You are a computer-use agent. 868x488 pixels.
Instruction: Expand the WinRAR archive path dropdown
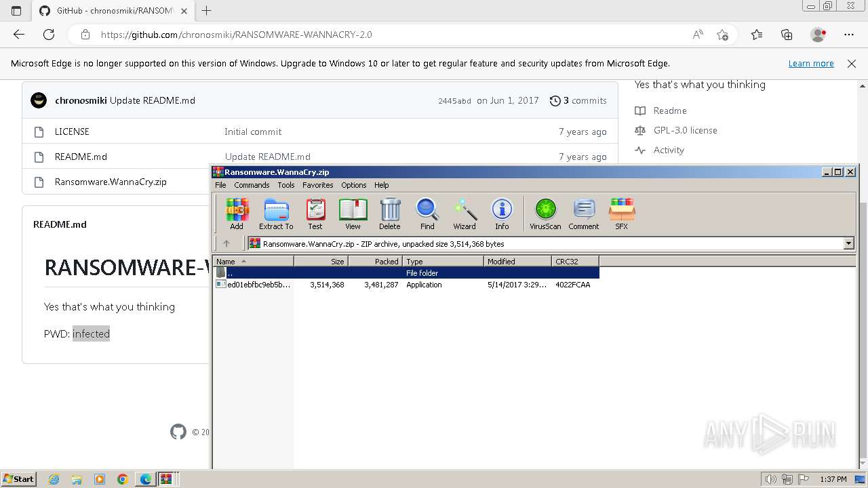(848, 243)
